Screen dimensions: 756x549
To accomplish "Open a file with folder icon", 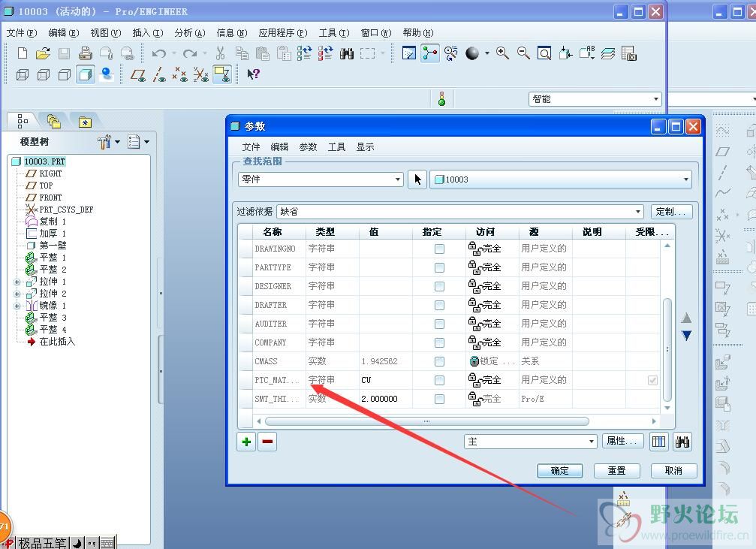I will (43, 53).
